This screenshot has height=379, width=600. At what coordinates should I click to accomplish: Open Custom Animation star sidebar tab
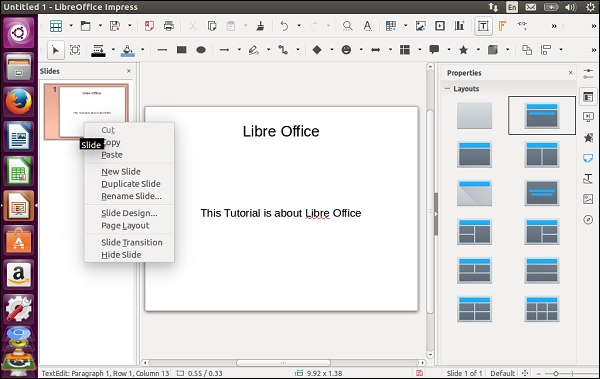[588, 137]
